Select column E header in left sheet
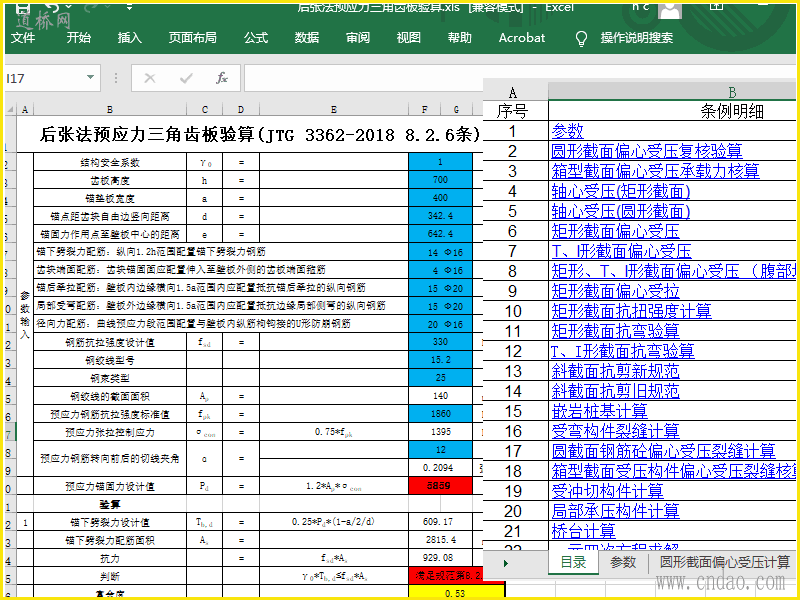 pyautogui.click(x=334, y=109)
